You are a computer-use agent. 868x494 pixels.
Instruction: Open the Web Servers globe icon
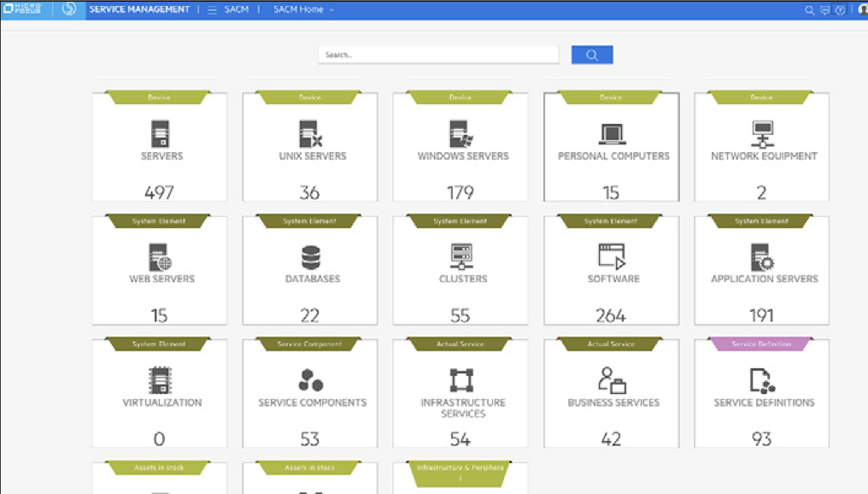point(160,257)
